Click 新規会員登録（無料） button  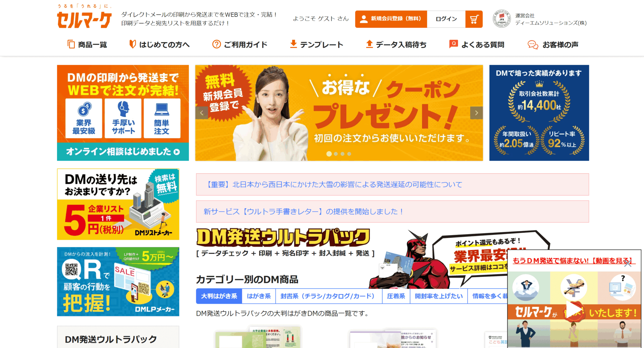391,19
